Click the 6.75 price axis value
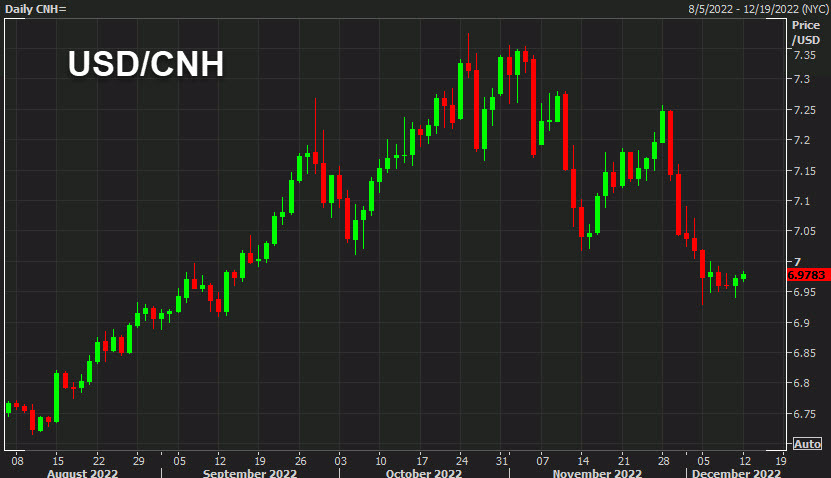 pos(805,414)
